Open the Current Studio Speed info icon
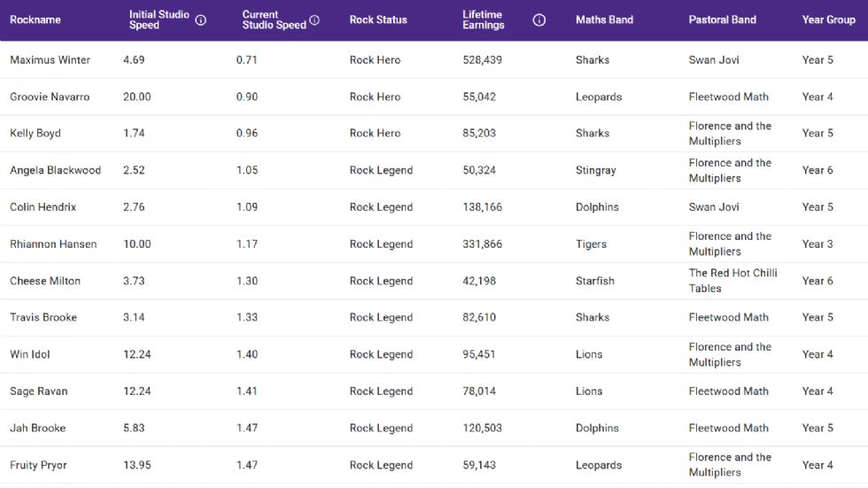Image resolution: width=868 pixels, height=488 pixels. [x=314, y=20]
